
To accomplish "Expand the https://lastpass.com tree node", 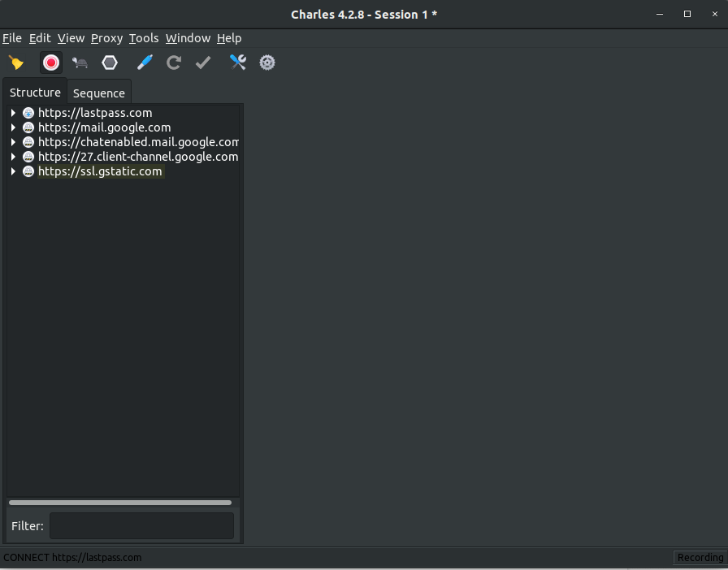I will tap(12, 113).
